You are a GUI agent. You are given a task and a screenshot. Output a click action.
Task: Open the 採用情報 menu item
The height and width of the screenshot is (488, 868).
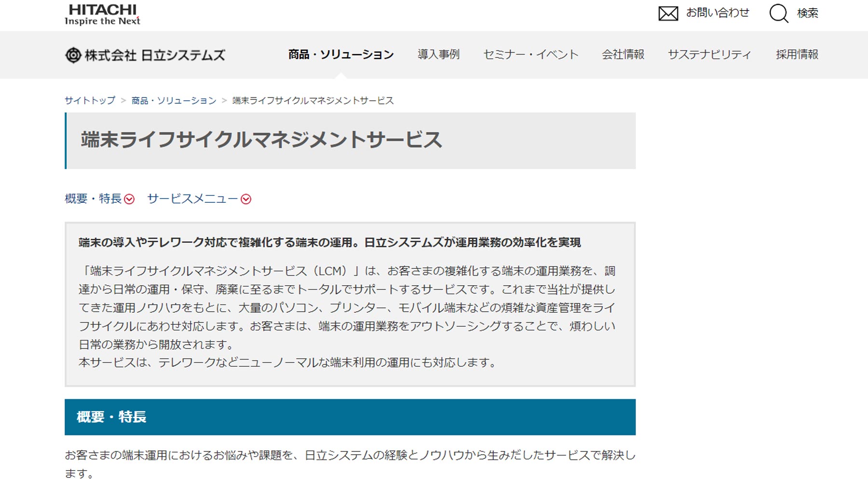click(x=797, y=55)
